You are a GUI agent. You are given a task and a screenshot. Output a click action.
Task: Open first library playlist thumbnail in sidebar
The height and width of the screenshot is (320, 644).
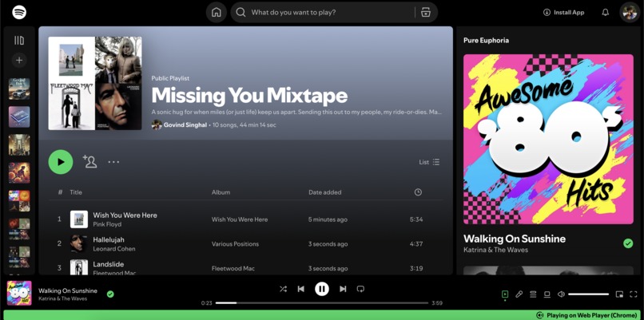[19, 89]
